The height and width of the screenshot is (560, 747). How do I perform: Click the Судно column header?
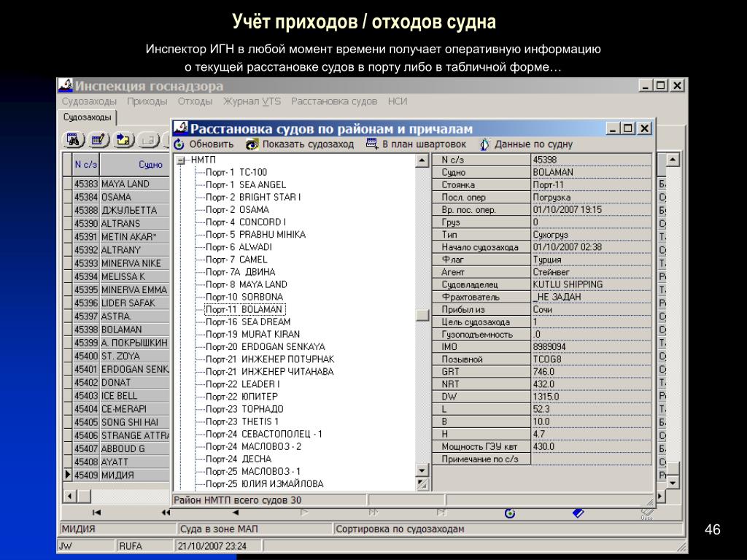click(135, 164)
